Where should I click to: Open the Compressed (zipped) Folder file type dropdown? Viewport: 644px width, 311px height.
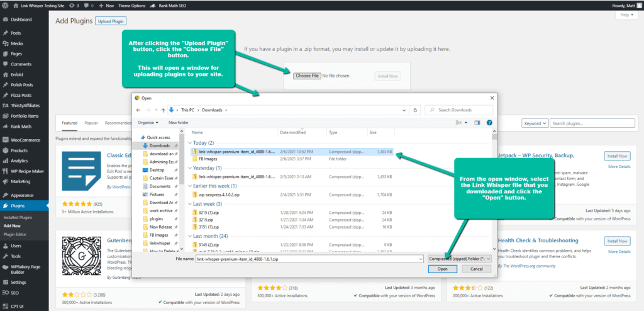pyautogui.click(x=458, y=258)
